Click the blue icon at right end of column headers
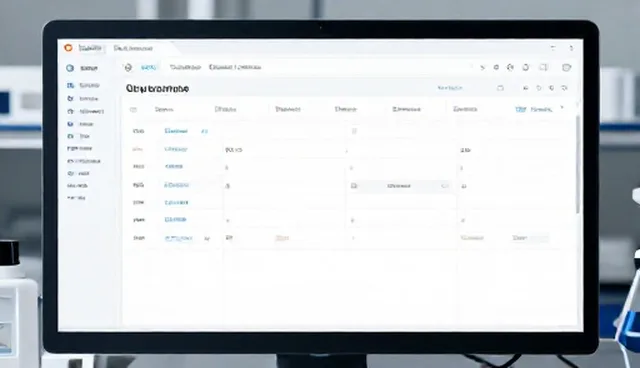 click(x=521, y=109)
